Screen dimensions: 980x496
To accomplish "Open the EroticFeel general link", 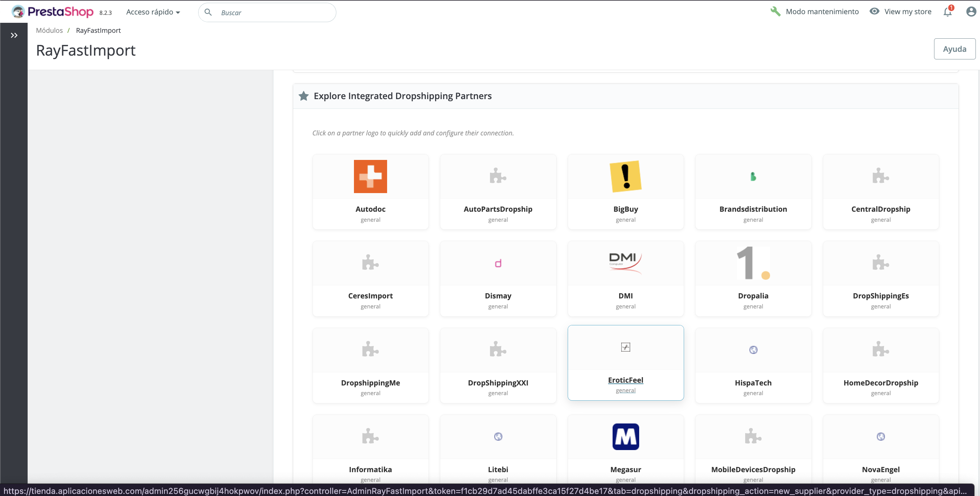I will pos(625,390).
